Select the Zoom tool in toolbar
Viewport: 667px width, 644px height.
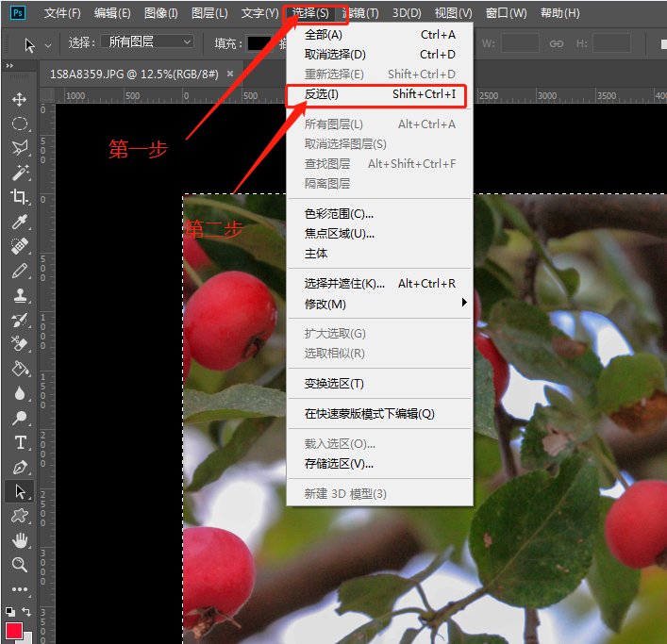19,565
